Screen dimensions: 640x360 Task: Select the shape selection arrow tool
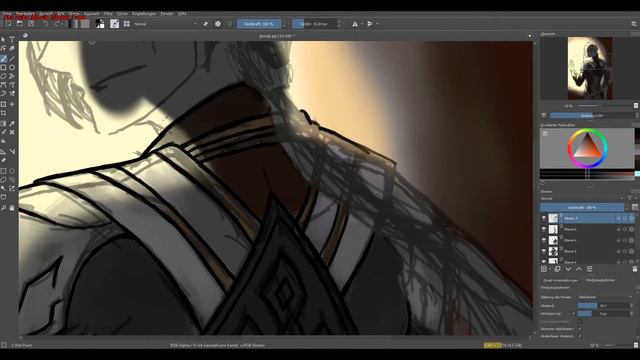3,40
